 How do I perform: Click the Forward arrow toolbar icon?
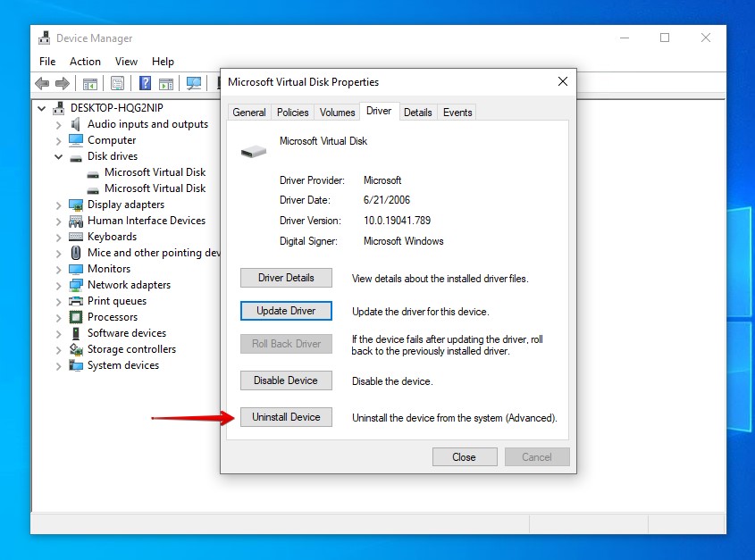(x=63, y=83)
